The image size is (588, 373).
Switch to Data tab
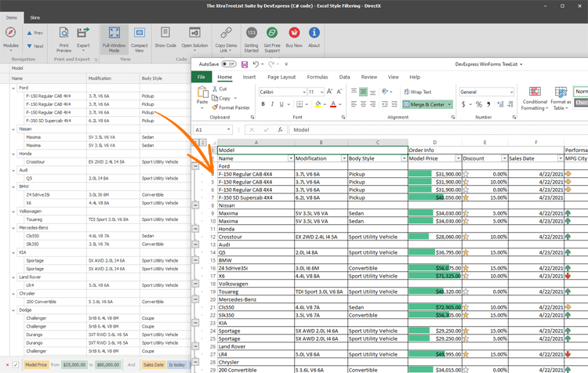point(345,77)
